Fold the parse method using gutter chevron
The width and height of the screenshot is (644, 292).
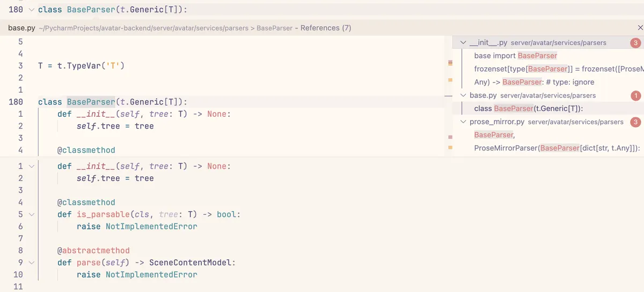[31, 263]
